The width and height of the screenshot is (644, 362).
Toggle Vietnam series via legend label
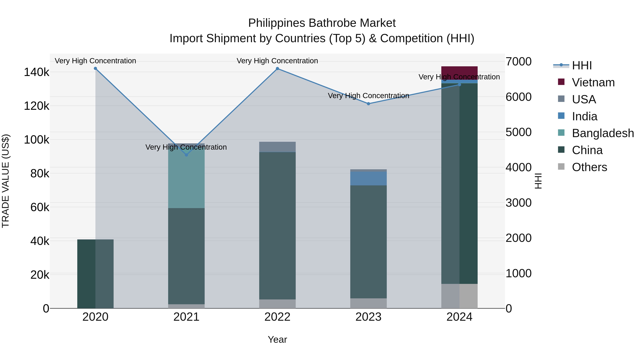pos(593,82)
